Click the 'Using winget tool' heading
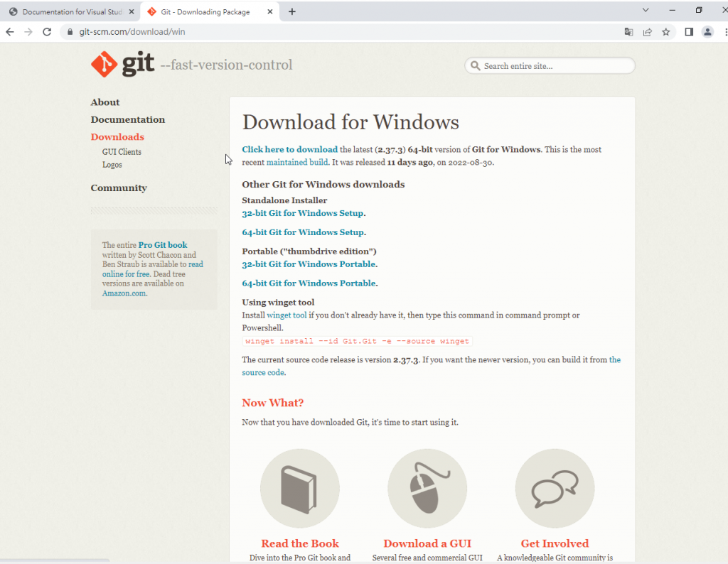 point(278,302)
